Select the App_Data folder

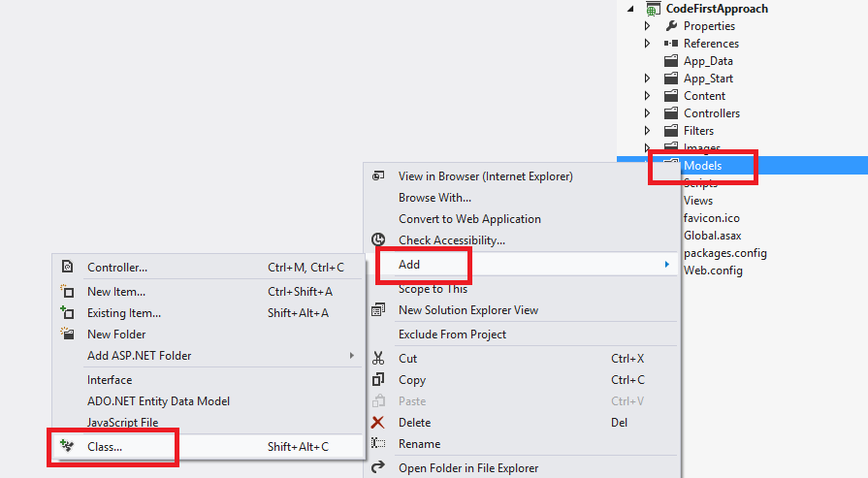708,61
